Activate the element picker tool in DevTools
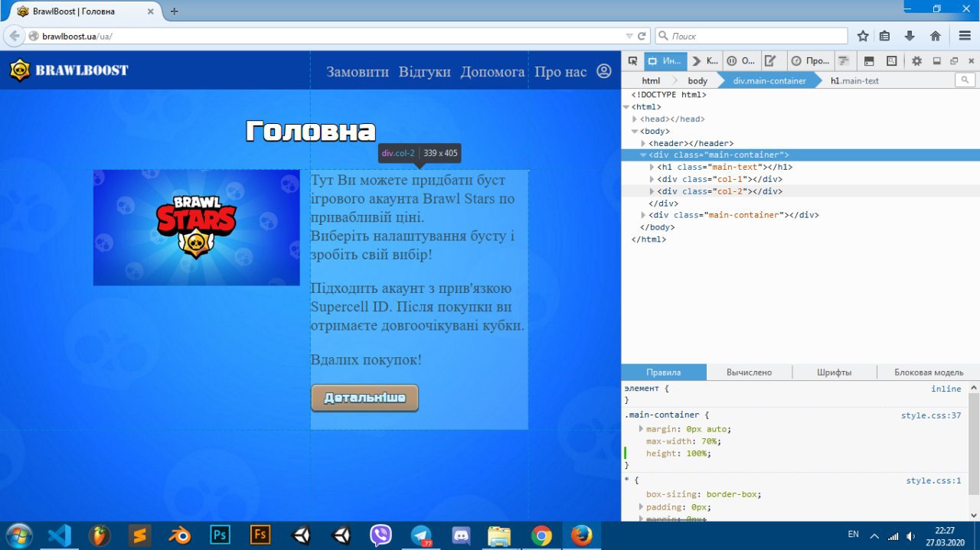This screenshot has height=550, width=980. (x=632, y=61)
